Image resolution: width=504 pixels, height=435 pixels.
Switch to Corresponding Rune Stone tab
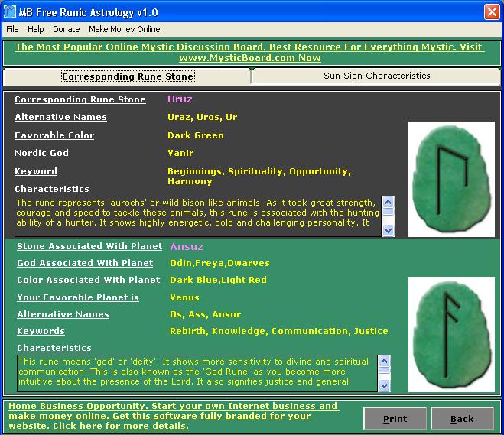[x=127, y=76]
